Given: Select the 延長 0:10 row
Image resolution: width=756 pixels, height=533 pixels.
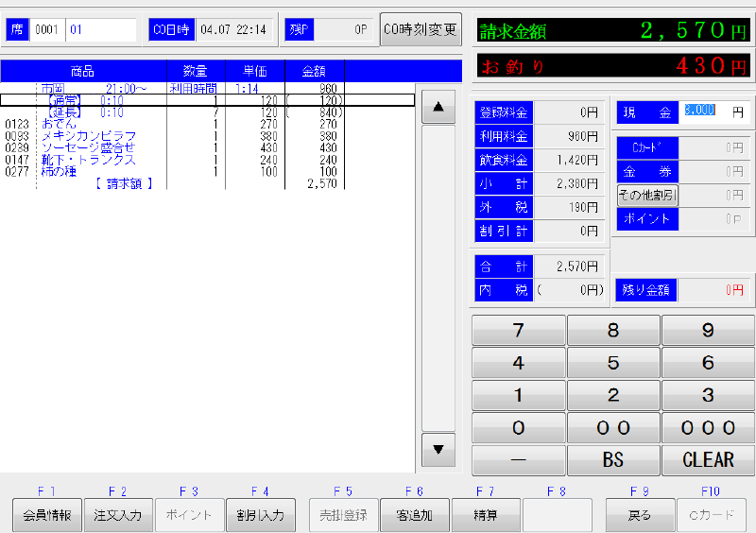Looking at the screenshot, I should pos(207,112).
